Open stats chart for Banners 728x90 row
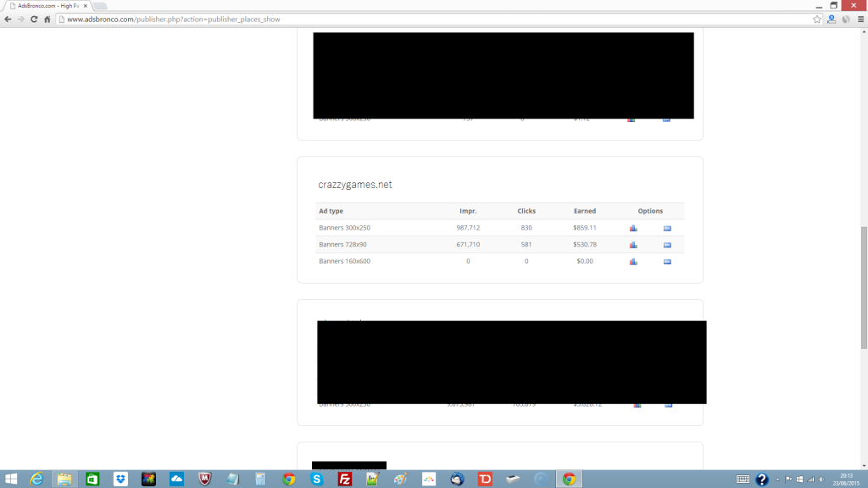This screenshot has height=488, width=868. coord(633,245)
